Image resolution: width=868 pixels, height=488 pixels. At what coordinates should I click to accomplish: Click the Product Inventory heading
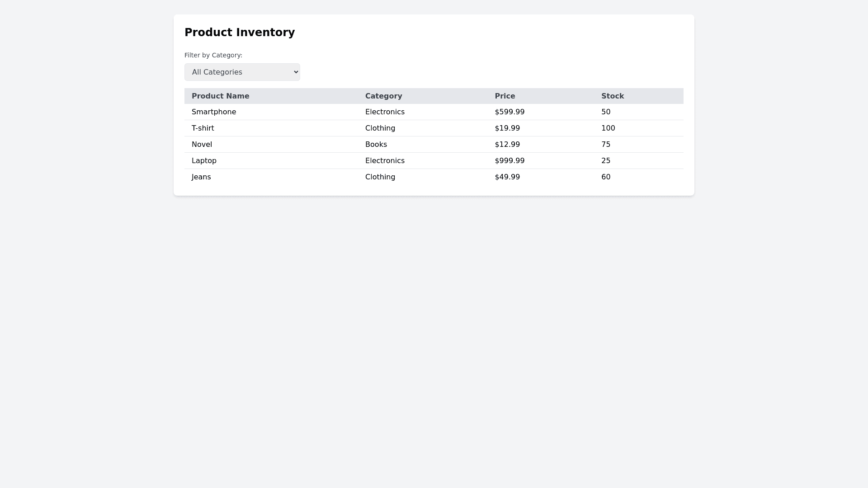click(x=240, y=33)
